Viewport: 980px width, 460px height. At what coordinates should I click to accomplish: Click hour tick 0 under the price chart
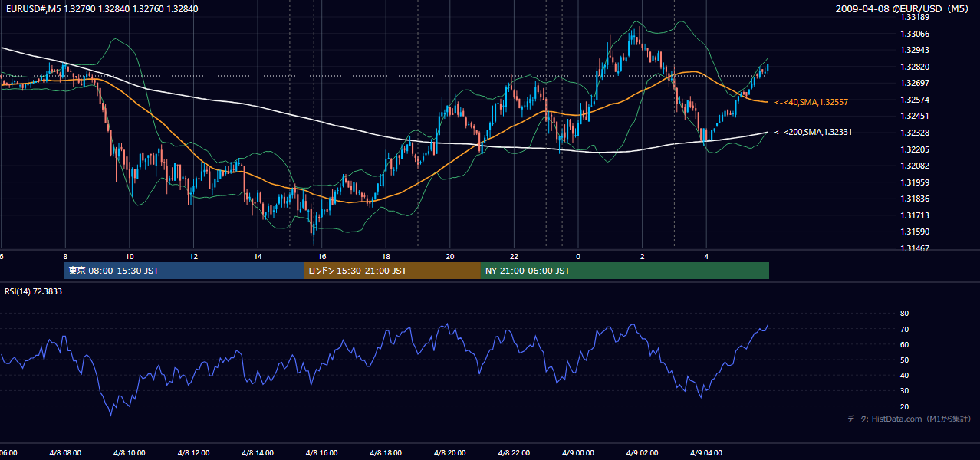tap(578, 257)
